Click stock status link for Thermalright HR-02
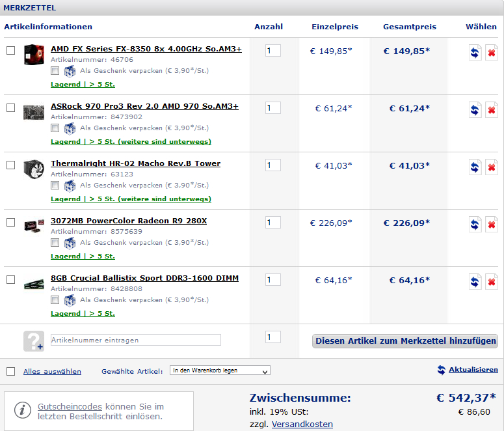Viewport: 504px width, 431px height. [131, 199]
